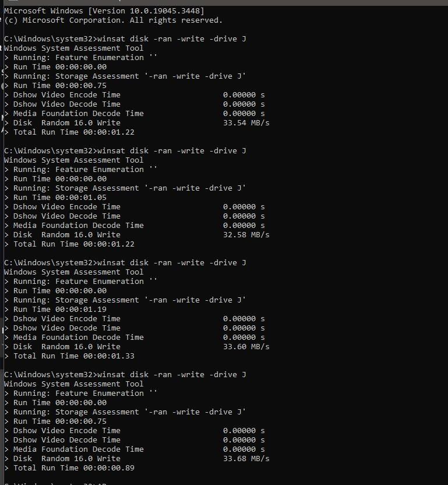Click the Windows version header line
448x485 pixels.
coord(104,11)
